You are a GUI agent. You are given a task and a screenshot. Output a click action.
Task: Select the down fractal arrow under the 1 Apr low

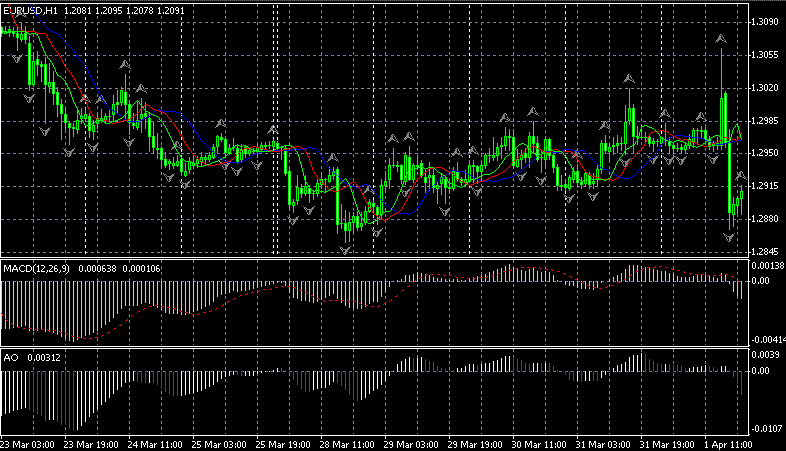click(729, 237)
